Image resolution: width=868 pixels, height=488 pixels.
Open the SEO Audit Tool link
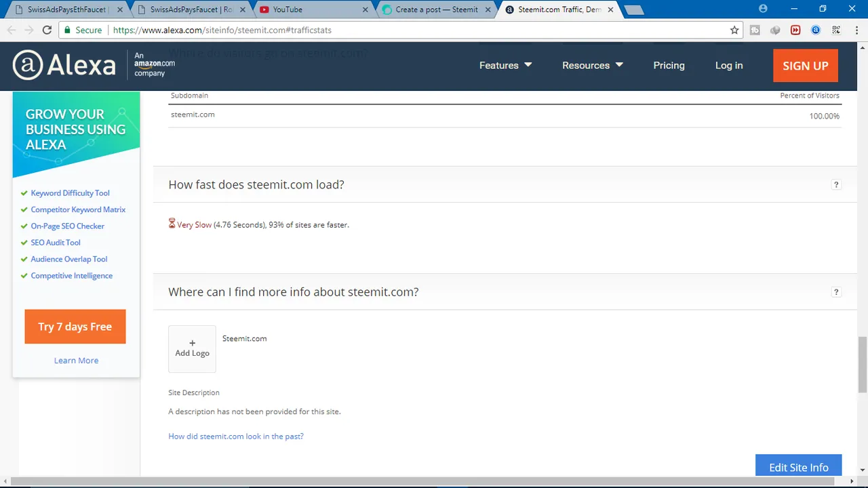coord(56,243)
